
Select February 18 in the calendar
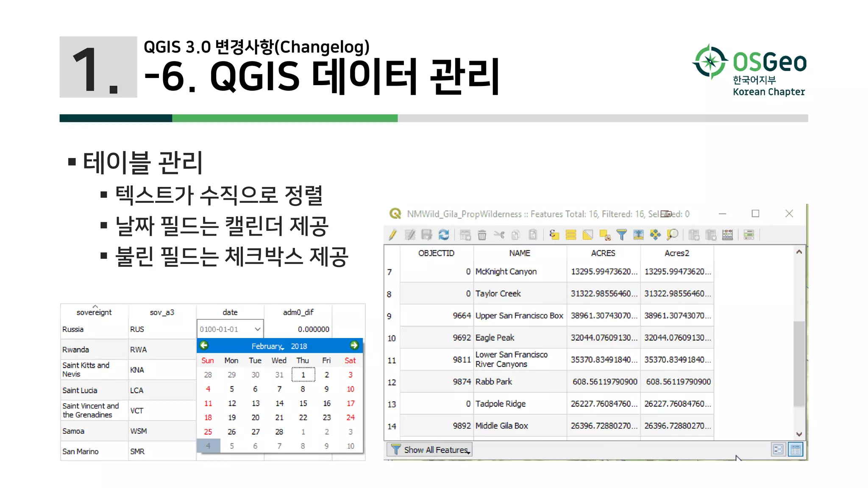[x=208, y=417]
